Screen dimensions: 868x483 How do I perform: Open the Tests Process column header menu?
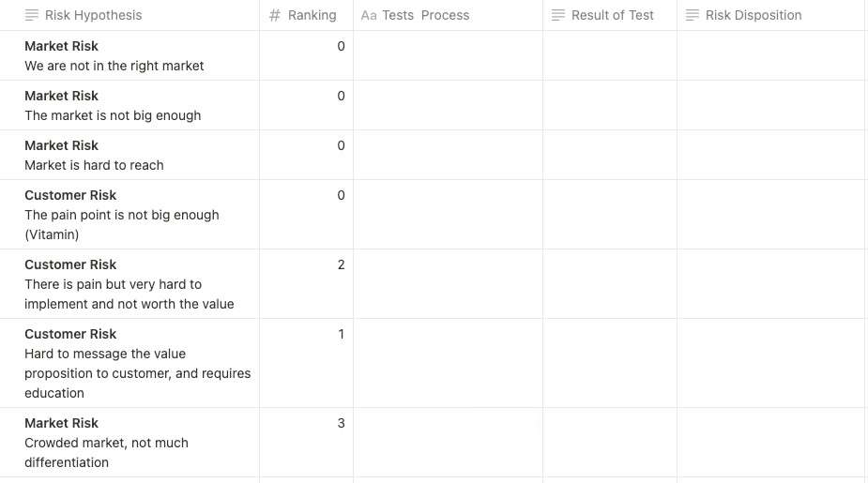click(425, 15)
